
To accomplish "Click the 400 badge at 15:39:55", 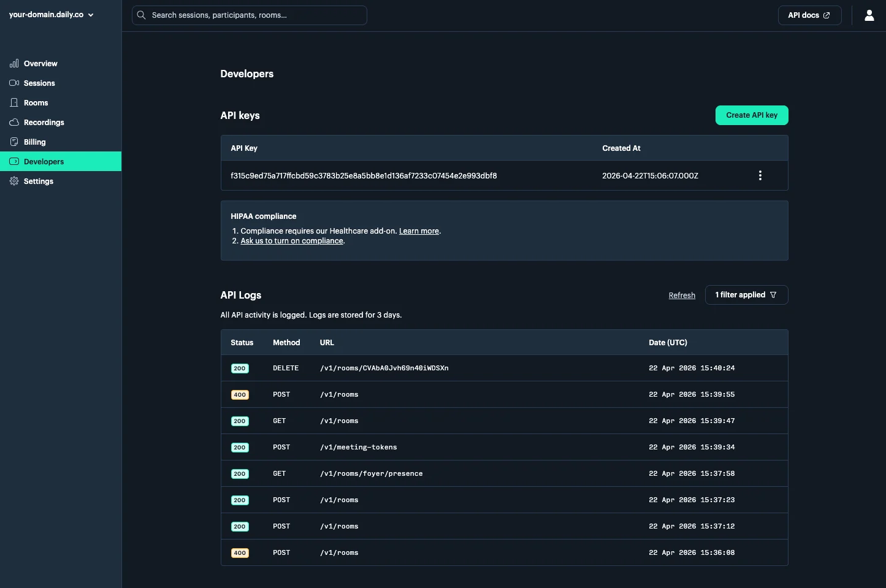I will (240, 395).
